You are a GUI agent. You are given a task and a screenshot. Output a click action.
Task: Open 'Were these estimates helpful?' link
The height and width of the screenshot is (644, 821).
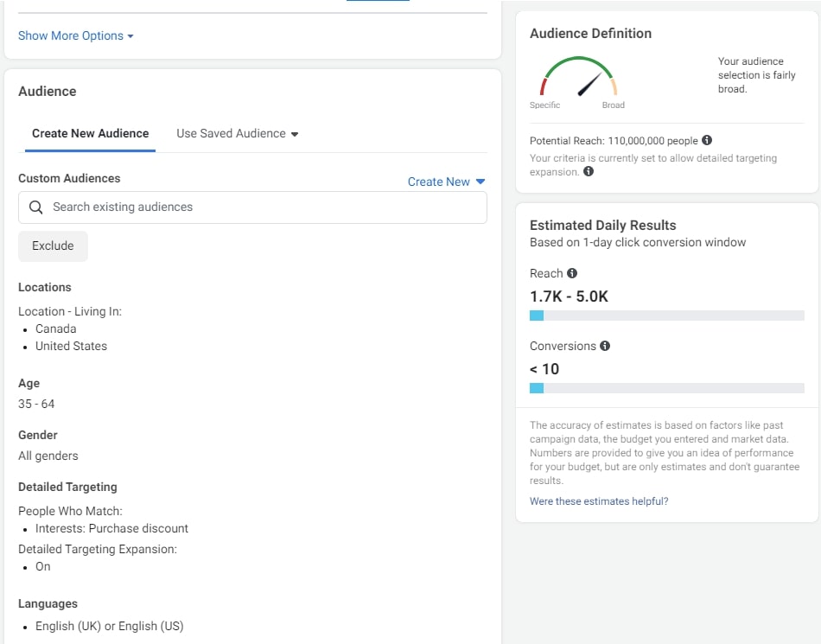[x=599, y=501]
